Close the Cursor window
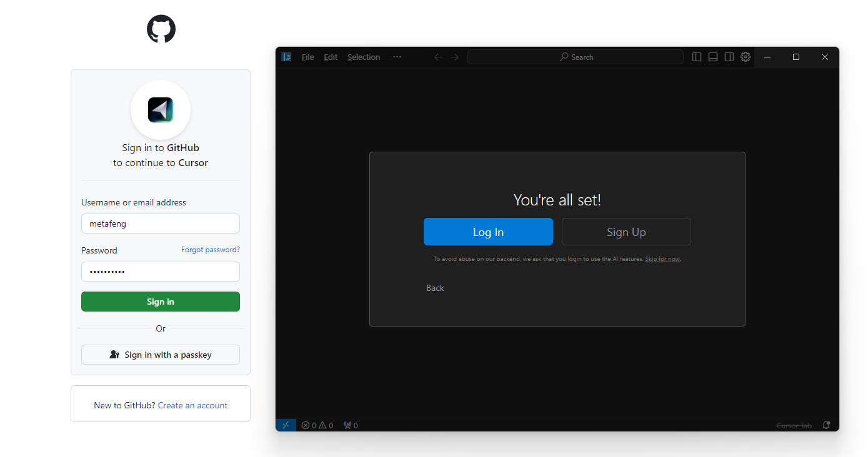This screenshot has height=457, width=868. click(825, 57)
